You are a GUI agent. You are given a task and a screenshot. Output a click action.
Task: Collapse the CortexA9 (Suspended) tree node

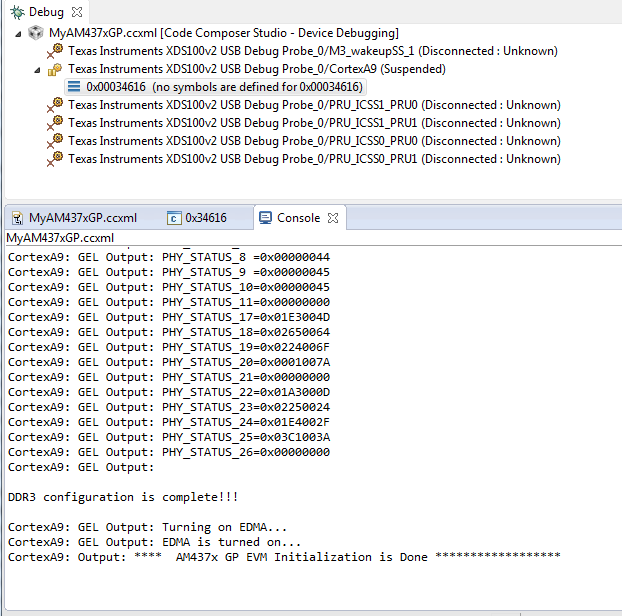38,70
